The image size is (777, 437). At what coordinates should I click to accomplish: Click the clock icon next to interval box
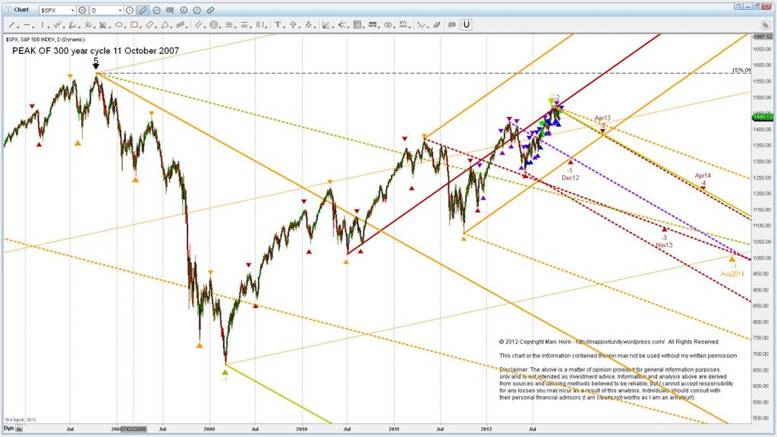(129, 10)
